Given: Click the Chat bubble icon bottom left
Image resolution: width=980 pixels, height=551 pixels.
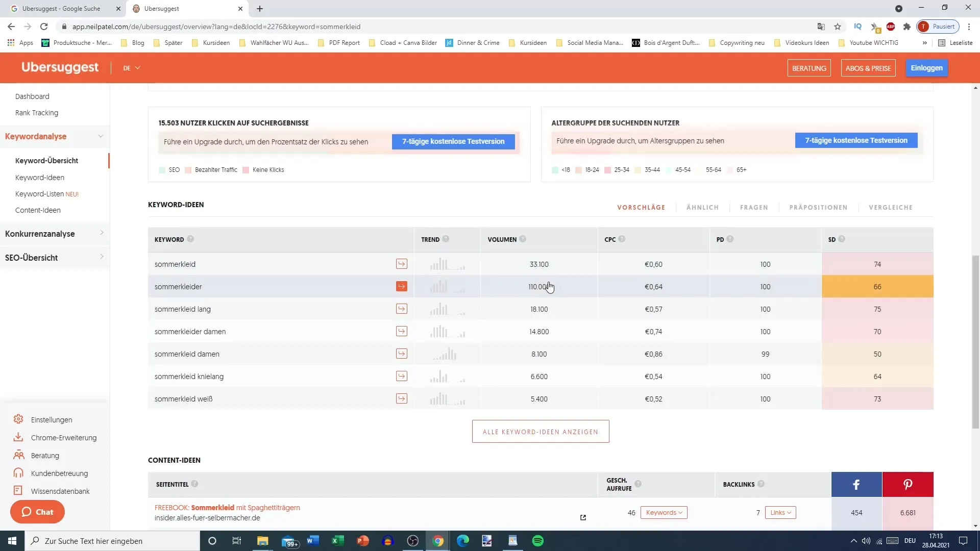Looking at the screenshot, I should pos(38,513).
